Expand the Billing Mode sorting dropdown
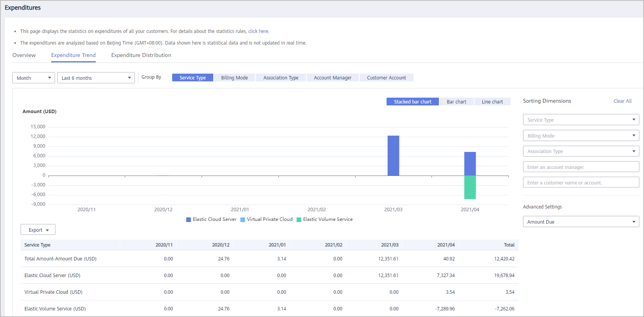Viewport: 644px width, 317px height. point(581,136)
